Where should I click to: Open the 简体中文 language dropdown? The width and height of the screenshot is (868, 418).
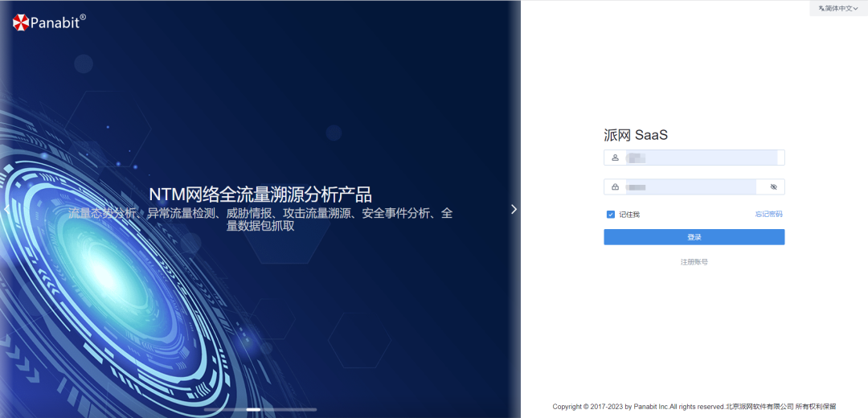coord(838,8)
